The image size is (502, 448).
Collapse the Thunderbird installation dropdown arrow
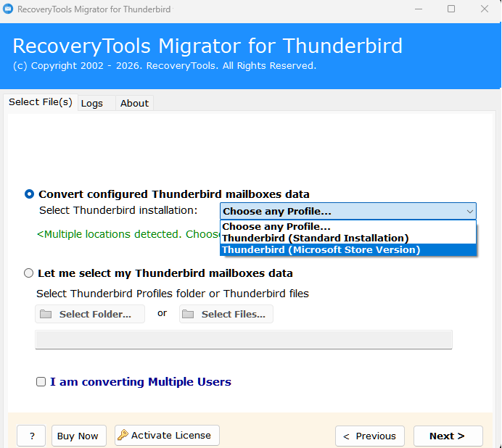[469, 211]
